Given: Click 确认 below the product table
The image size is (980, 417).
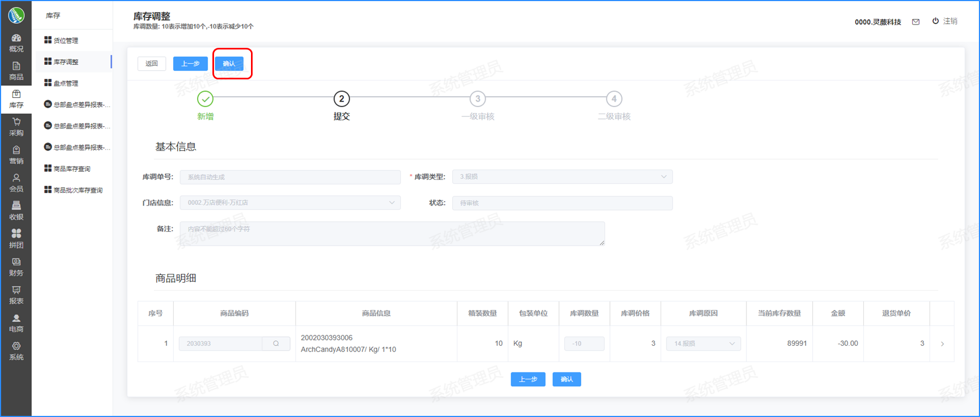Looking at the screenshot, I should click(x=567, y=379).
